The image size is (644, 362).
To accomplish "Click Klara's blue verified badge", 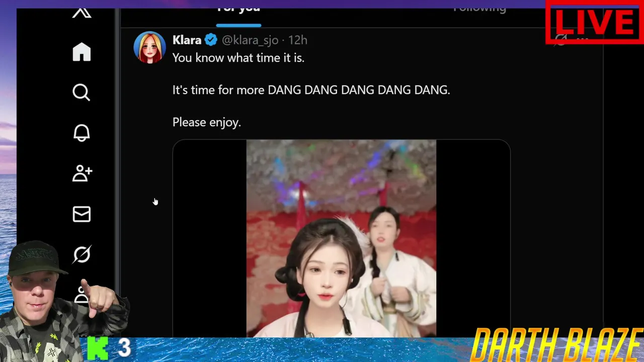I will pos(211,40).
